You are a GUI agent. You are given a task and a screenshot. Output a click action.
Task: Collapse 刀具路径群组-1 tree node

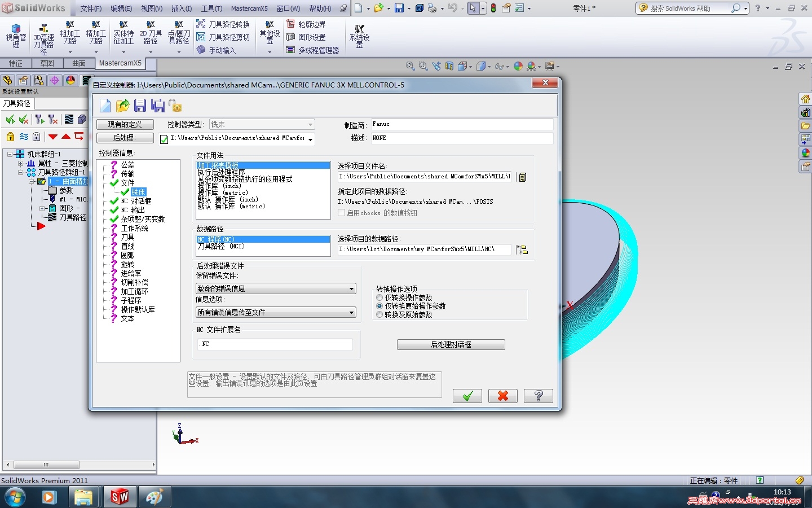pos(21,172)
